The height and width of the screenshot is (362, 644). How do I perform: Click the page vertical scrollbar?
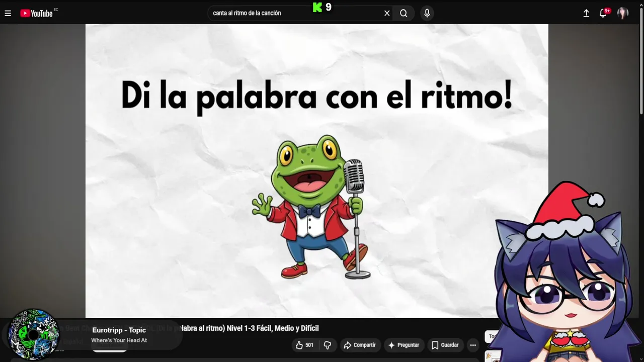pyautogui.click(x=641, y=60)
